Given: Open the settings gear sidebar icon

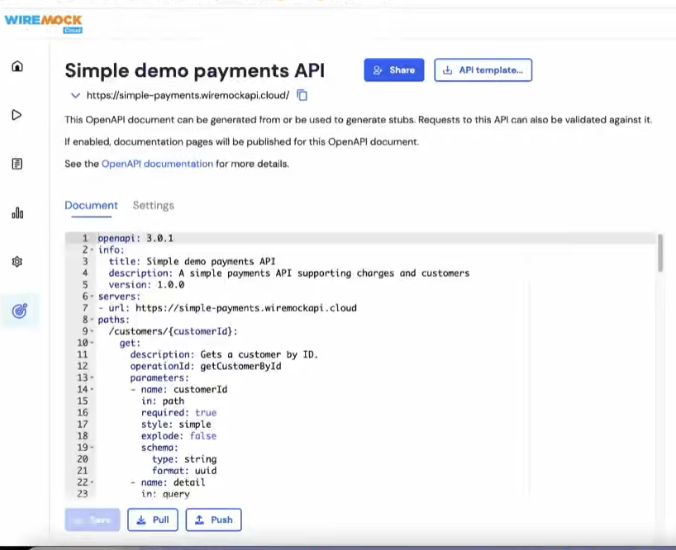Looking at the screenshot, I should click(x=17, y=262).
